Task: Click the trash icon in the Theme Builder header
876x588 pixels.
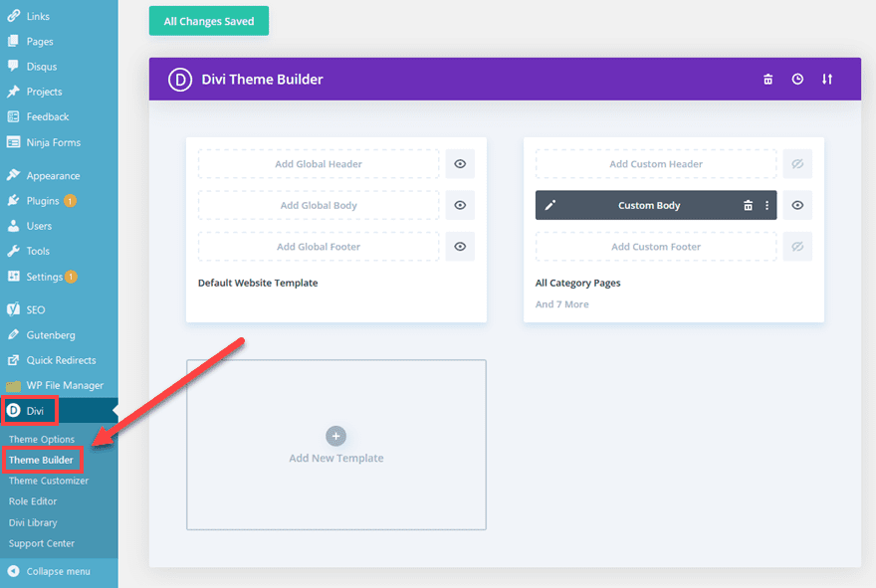Action: tap(767, 79)
